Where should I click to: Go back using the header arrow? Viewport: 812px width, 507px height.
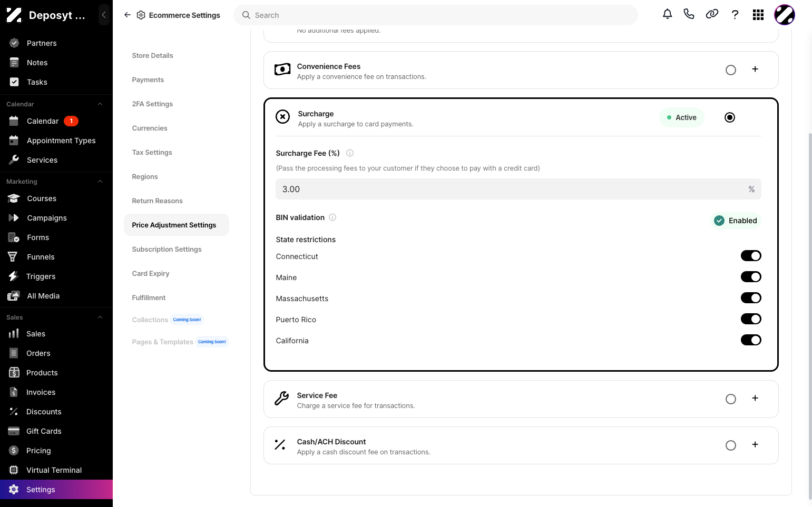(x=127, y=15)
